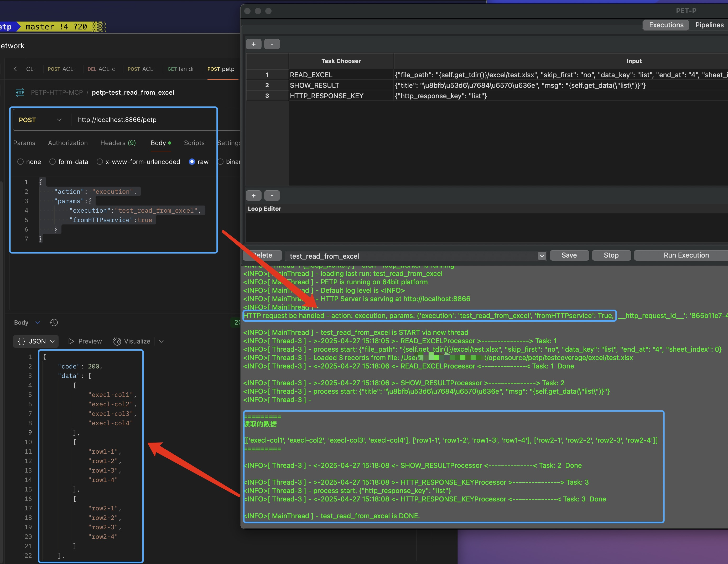
Task: Switch to the Pipelines tab
Action: point(709,25)
